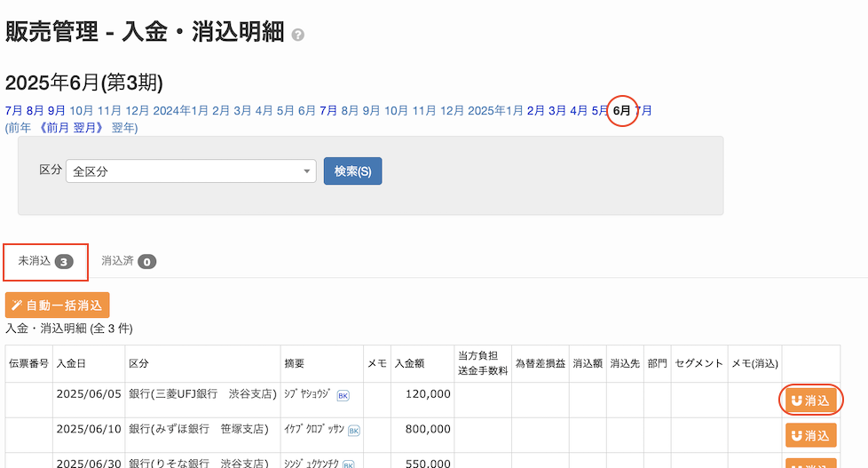Select 5月 of 2025 month link

point(600,111)
